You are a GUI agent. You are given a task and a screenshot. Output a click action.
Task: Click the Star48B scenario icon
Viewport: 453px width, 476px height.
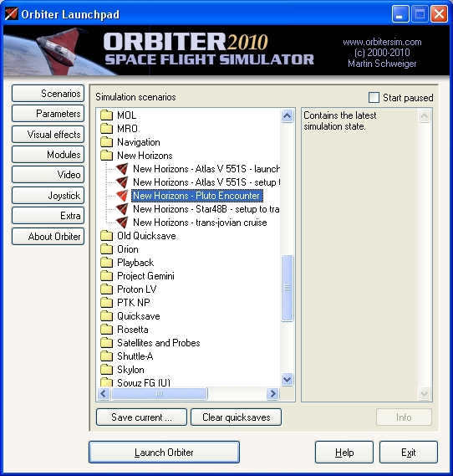[122, 209]
